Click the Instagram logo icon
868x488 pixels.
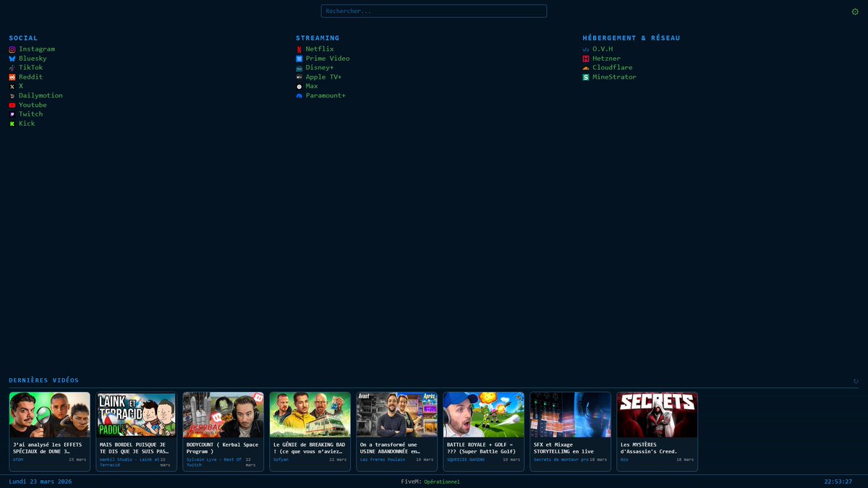pos(12,49)
